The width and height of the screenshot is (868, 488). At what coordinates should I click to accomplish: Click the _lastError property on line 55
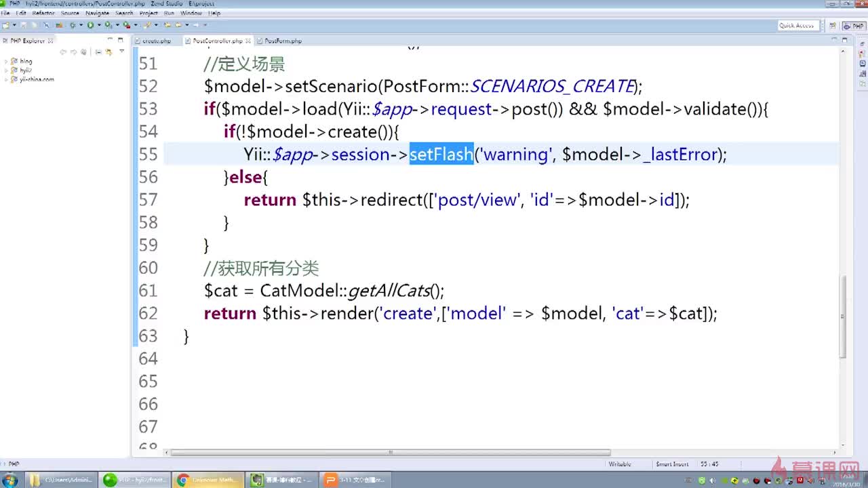tap(680, 154)
